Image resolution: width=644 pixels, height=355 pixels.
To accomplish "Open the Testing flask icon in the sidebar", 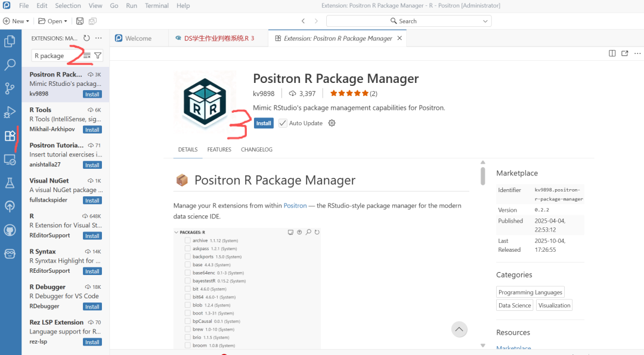I will (10, 183).
